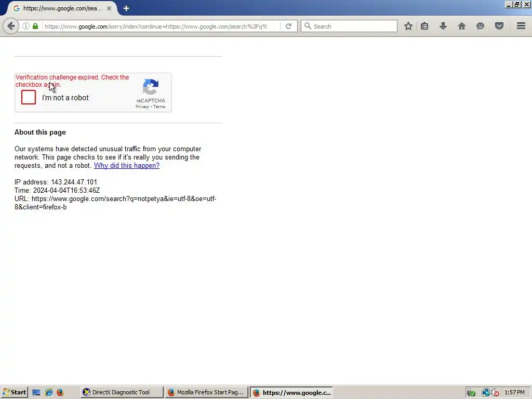Open reCAPTCHA Privacy link
This screenshot has height=399, width=532.
point(142,107)
